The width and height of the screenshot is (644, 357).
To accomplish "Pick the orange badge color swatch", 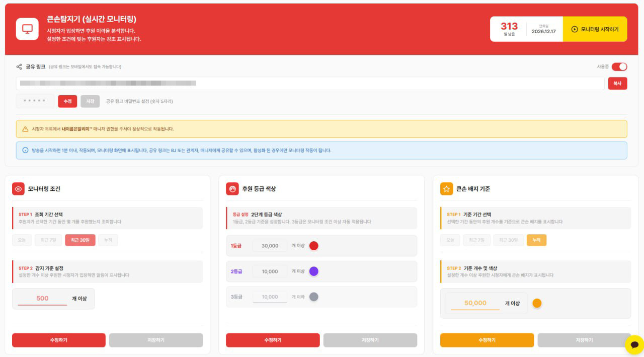I will pos(537,303).
